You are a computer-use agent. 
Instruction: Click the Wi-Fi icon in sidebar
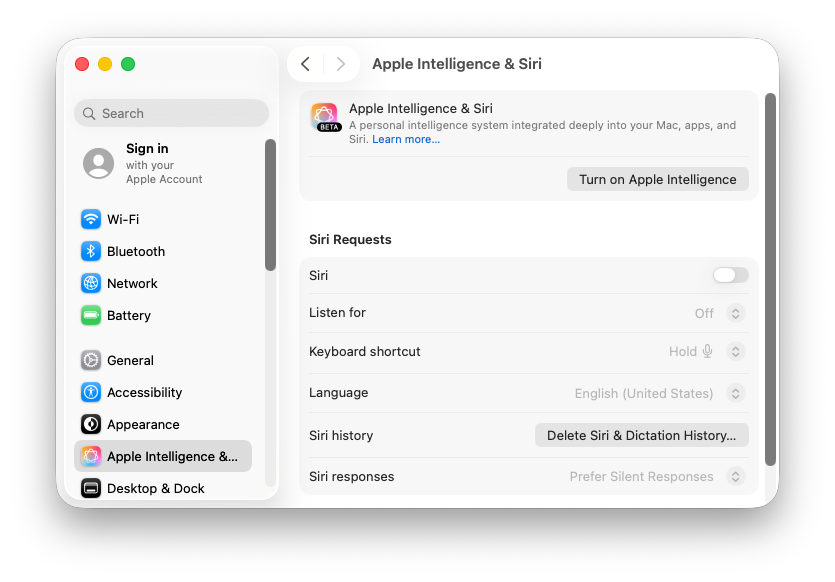91,219
